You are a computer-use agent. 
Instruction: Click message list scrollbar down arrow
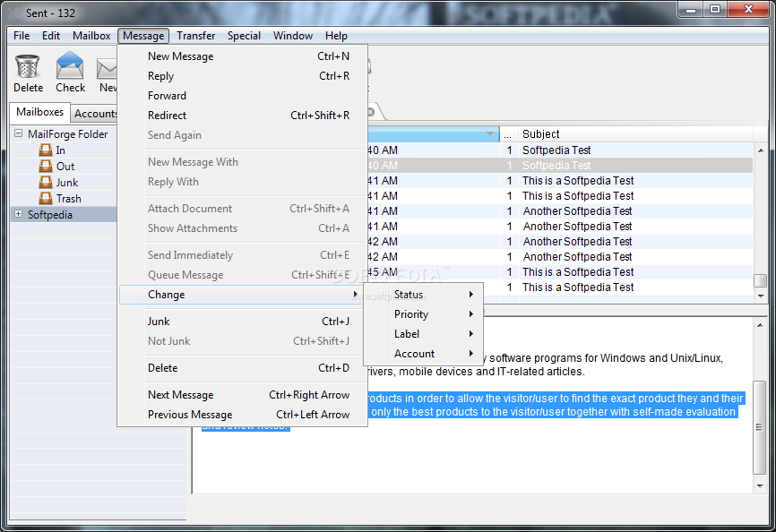click(x=761, y=296)
